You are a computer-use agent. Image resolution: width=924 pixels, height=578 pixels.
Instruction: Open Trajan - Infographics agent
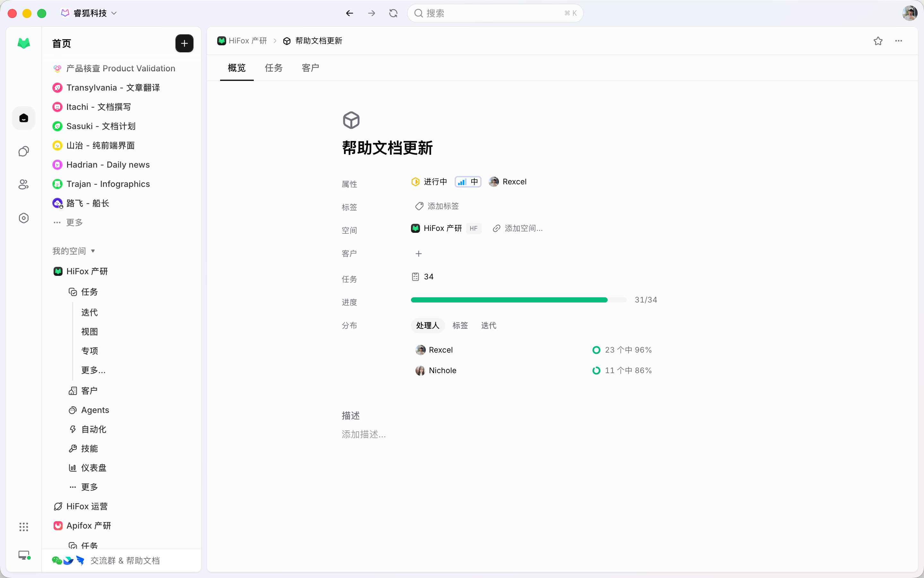tap(101, 184)
